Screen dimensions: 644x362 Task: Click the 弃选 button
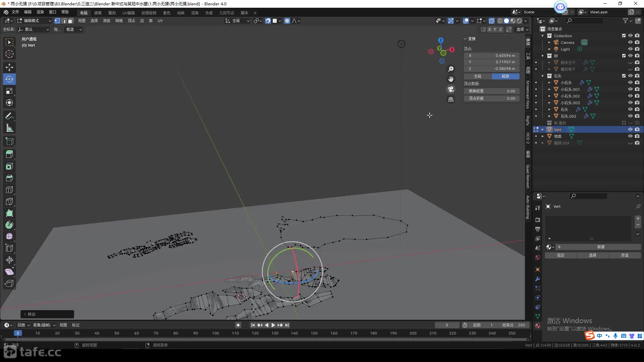coord(625,255)
